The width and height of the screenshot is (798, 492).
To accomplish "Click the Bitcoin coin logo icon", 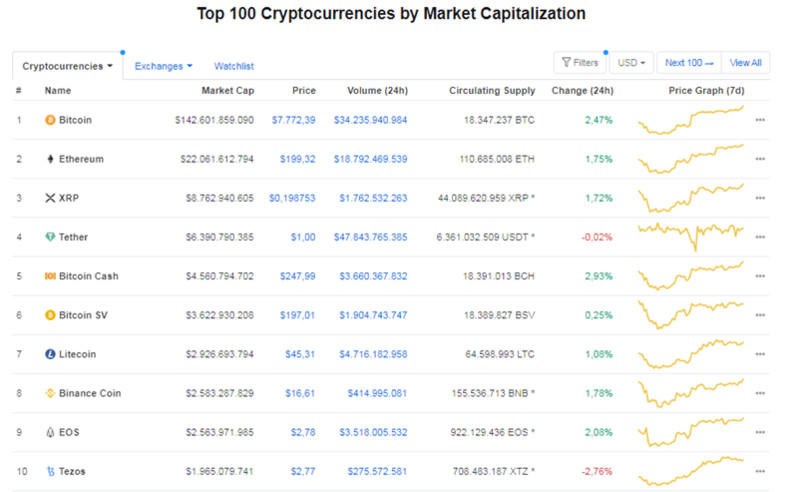I will [x=50, y=120].
